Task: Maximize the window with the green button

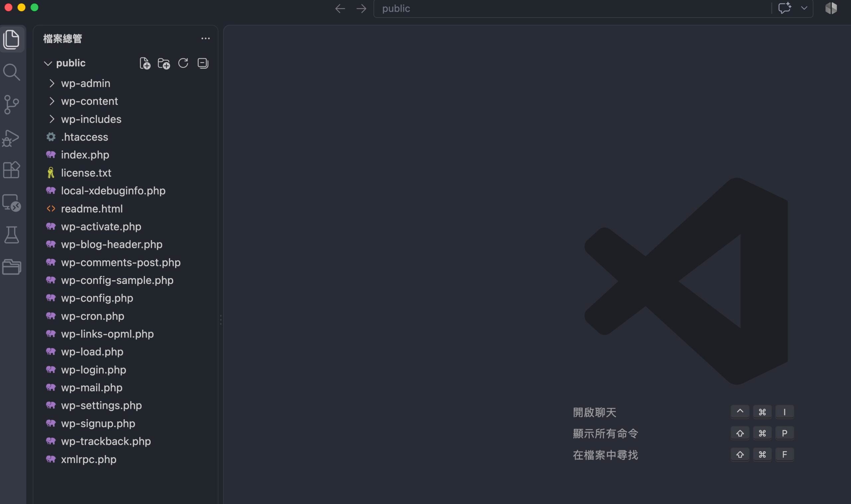Action: click(35, 7)
